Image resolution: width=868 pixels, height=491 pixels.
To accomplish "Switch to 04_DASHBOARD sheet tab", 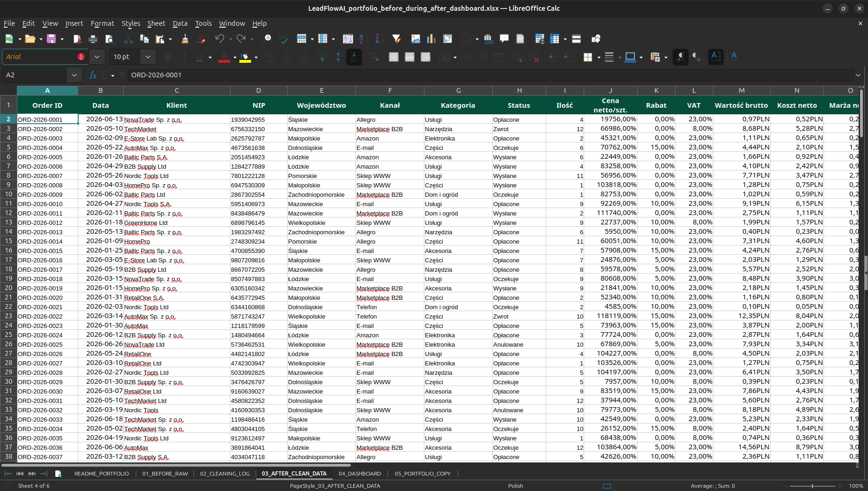I will click(x=360, y=474).
